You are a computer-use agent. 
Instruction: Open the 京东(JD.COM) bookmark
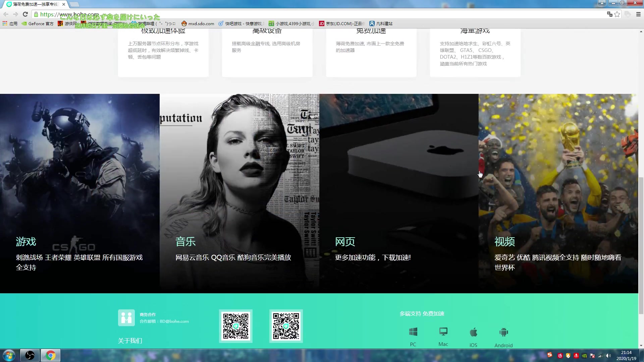[341, 23]
